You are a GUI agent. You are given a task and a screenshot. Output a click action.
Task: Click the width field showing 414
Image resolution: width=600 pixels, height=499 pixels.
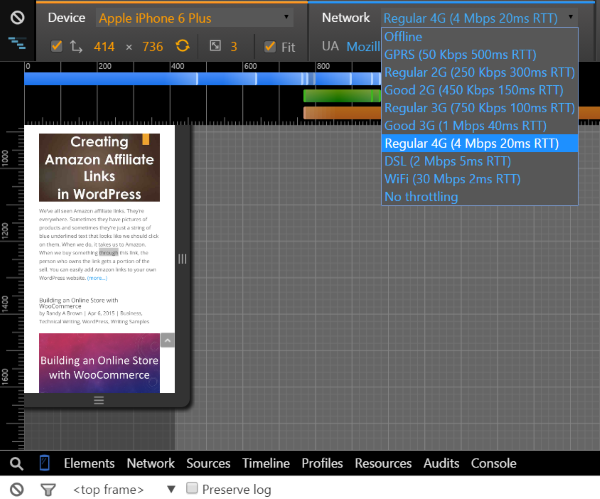click(x=104, y=47)
